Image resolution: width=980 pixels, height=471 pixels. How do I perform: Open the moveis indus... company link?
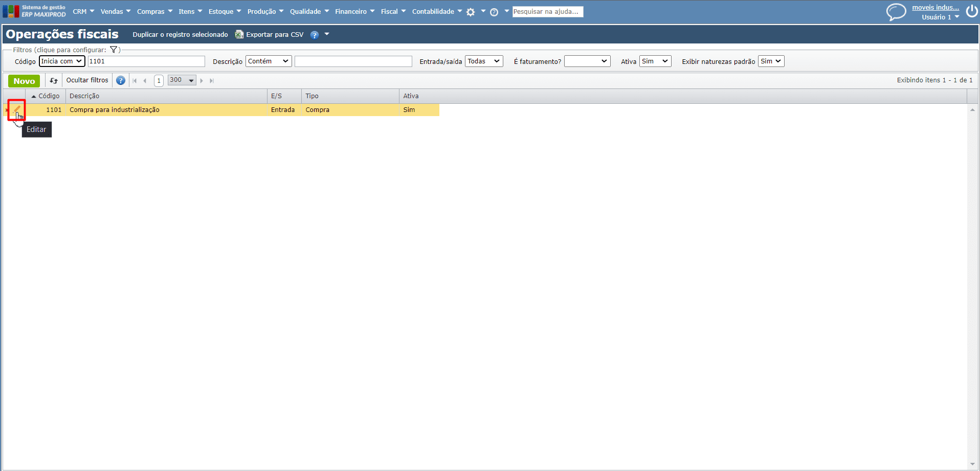click(x=936, y=7)
